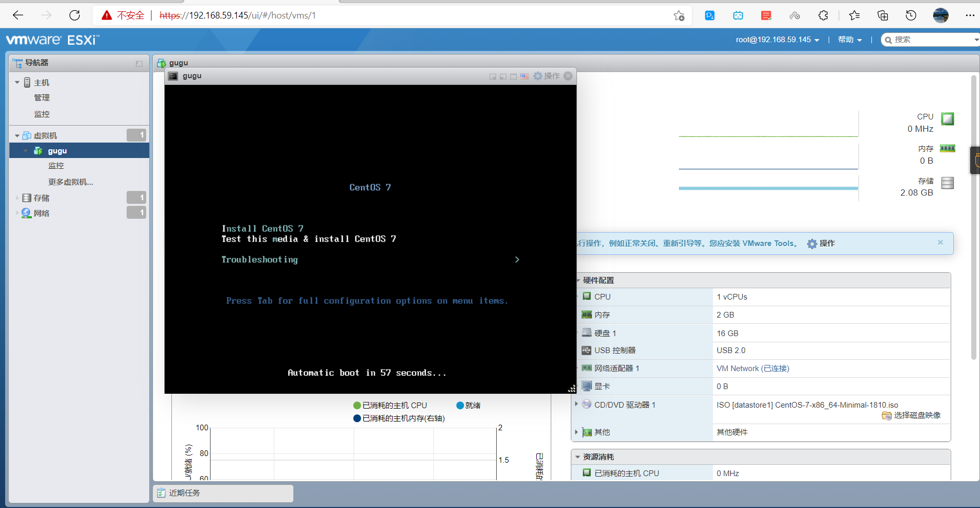The width and height of the screenshot is (980, 508).
Task: Open the blue P download extension
Action: tap(710, 15)
